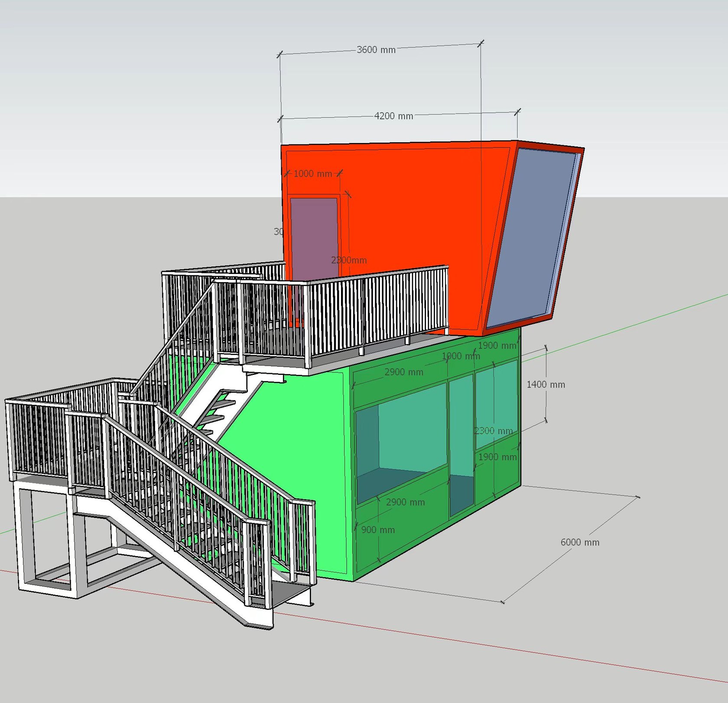Click the 4200 mm dimension label
The width and height of the screenshot is (728, 703).
pyautogui.click(x=393, y=116)
